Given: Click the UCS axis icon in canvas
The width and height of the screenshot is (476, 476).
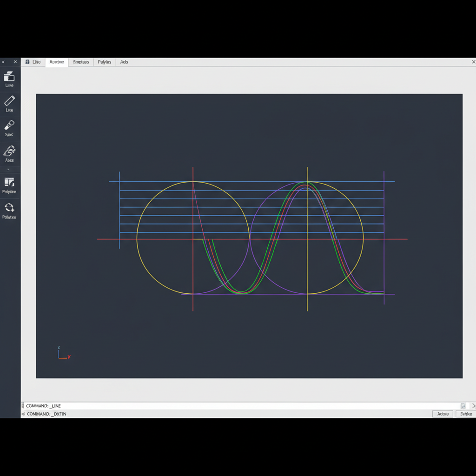Looking at the screenshot, I should [64, 353].
